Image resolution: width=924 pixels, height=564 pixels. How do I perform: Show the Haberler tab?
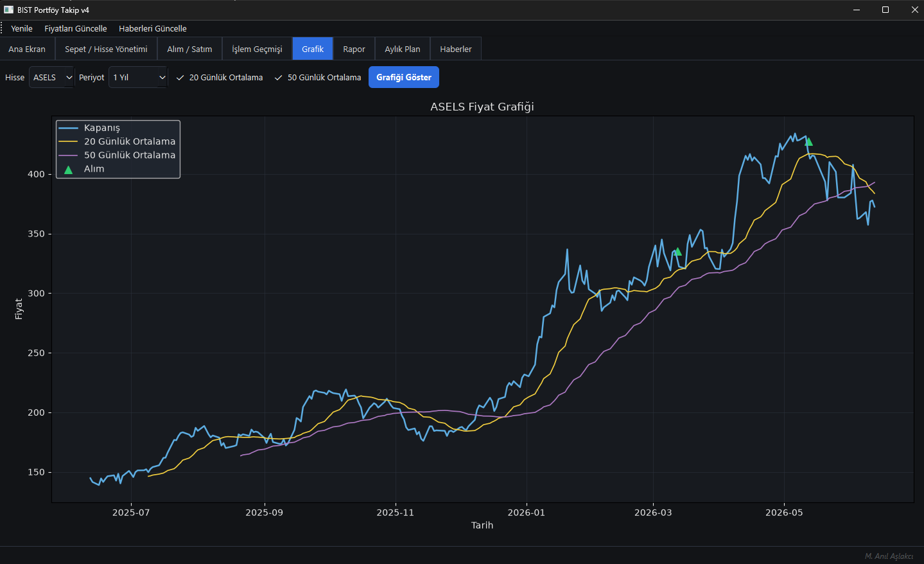coord(456,49)
